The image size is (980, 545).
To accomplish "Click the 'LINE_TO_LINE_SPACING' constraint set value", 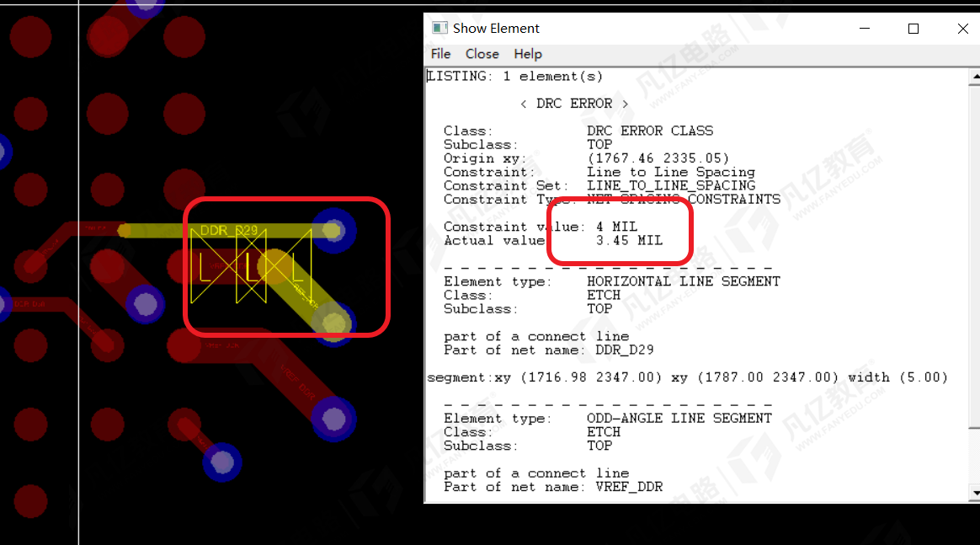I will 671,185.
